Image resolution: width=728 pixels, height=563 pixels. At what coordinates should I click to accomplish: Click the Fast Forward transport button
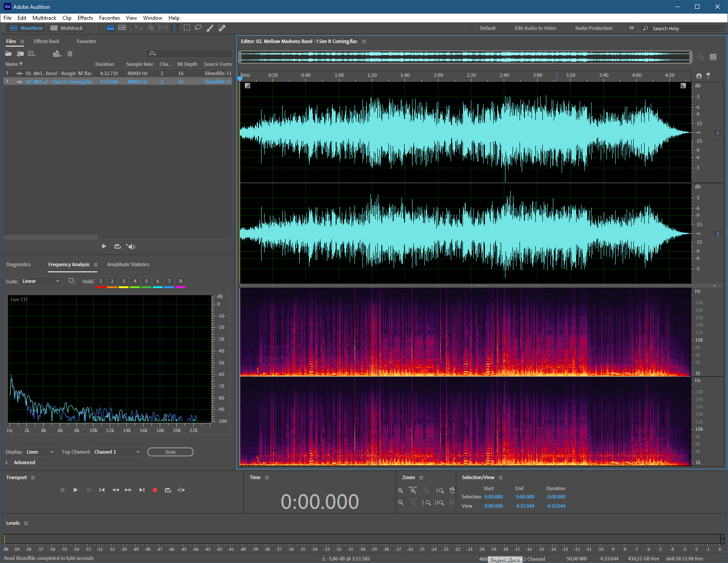point(128,490)
